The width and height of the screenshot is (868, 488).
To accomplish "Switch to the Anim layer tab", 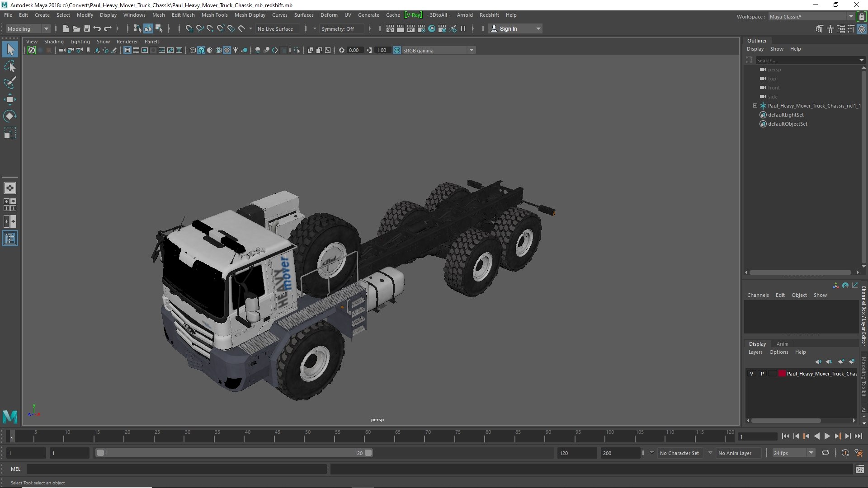I will pos(782,344).
